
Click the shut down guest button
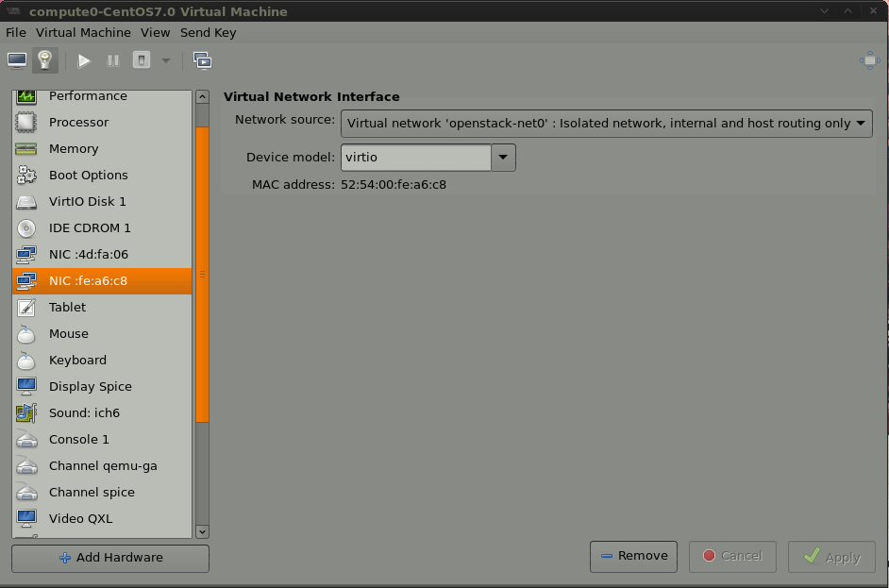pos(142,60)
